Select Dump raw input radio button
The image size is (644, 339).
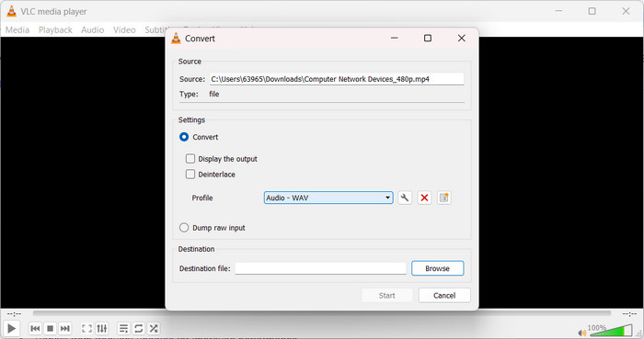[x=184, y=228]
